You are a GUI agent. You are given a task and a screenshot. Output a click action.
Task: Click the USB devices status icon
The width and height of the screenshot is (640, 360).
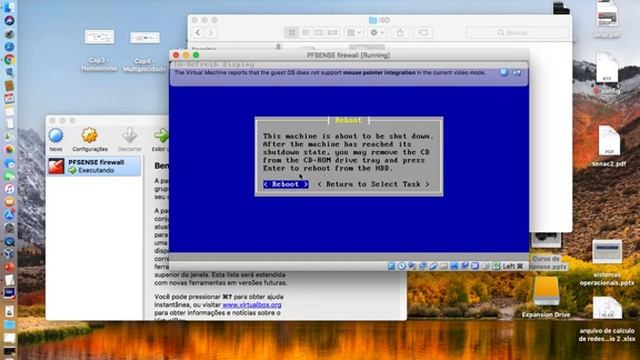click(x=433, y=266)
